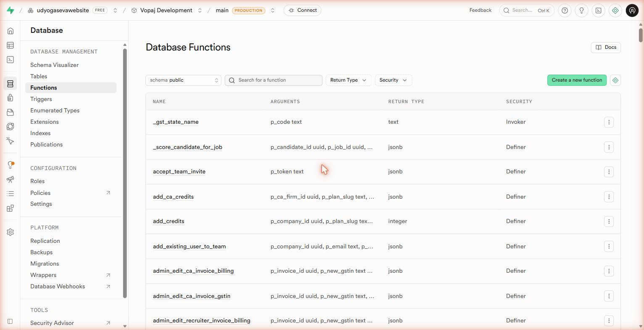The width and height of the screenshot is (644, 330).
Task: Toggle sidebar collapse icon at bottom left
Action: click(x=11, y=322)
